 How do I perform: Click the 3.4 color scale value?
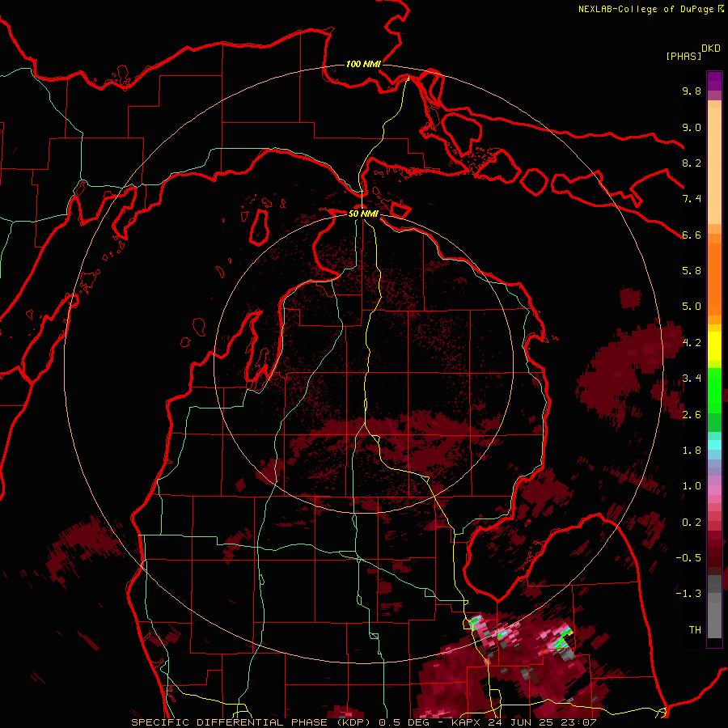tap(692, 379)
